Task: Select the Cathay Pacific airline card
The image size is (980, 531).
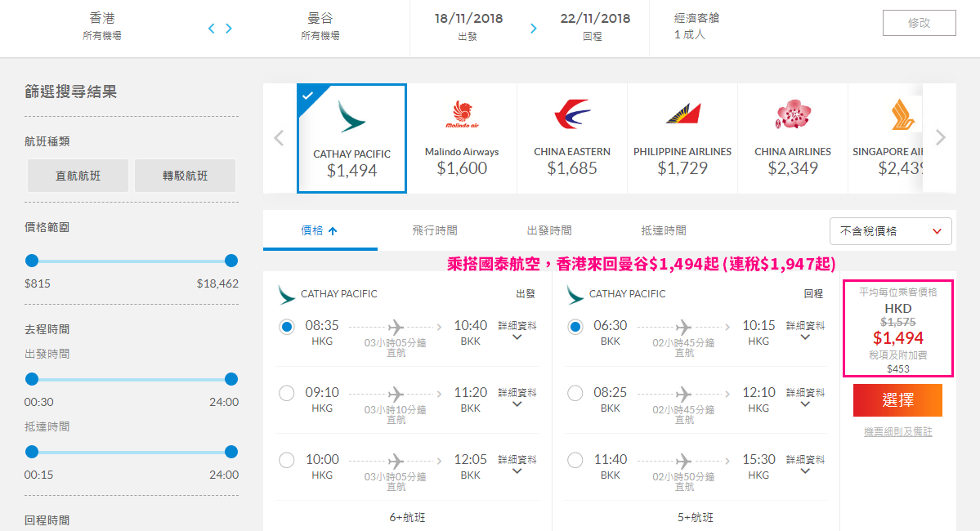Action: tap(352, 138)
